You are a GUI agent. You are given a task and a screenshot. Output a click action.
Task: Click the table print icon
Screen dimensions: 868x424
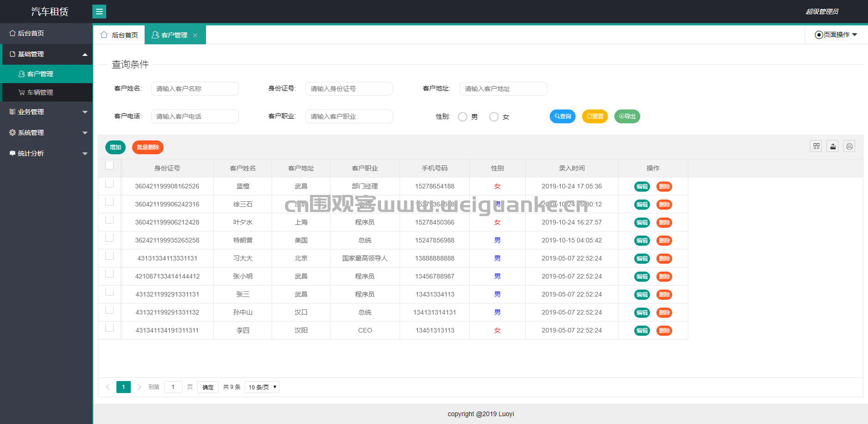(x=850, y=146)
